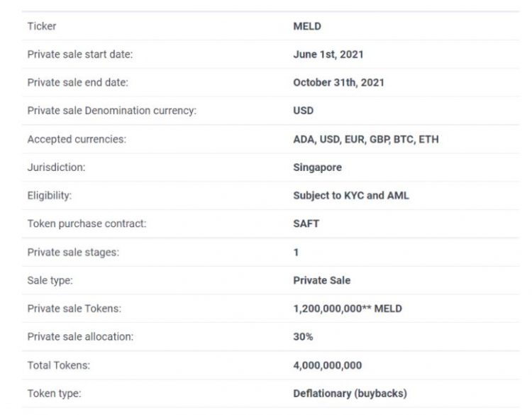Viewport: 532px width, 415px height.
Task: Click the Deflationary (buybacks) token type
Action: [x=350, y=393]
